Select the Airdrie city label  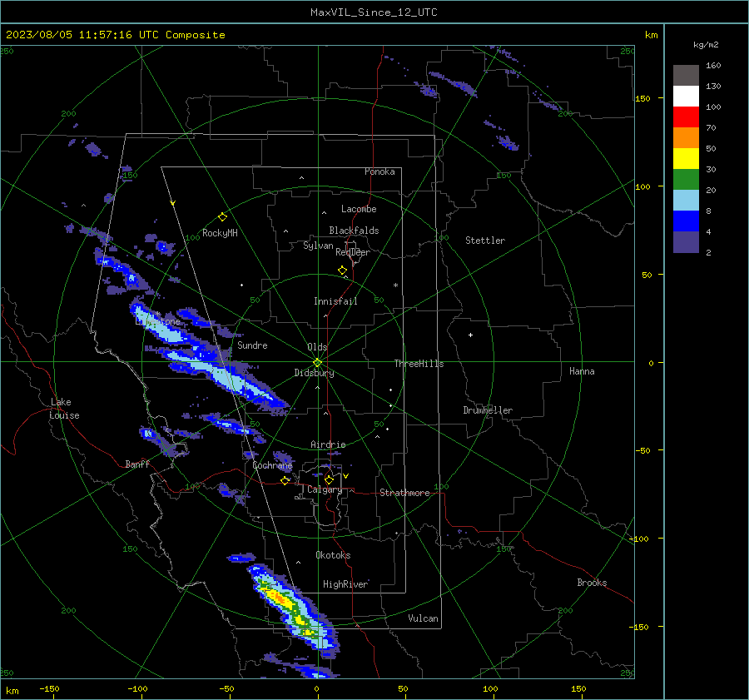coord(328,444)
